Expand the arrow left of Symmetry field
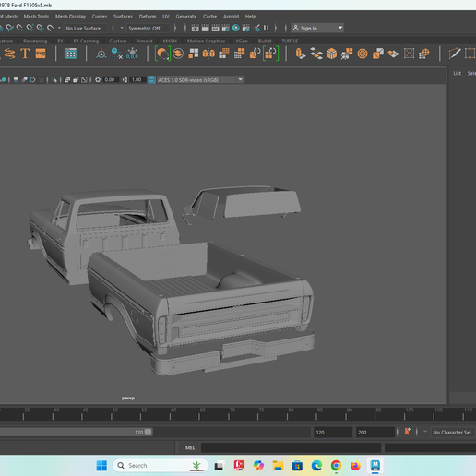Screen dimensions: 476x476 (122, 28)
